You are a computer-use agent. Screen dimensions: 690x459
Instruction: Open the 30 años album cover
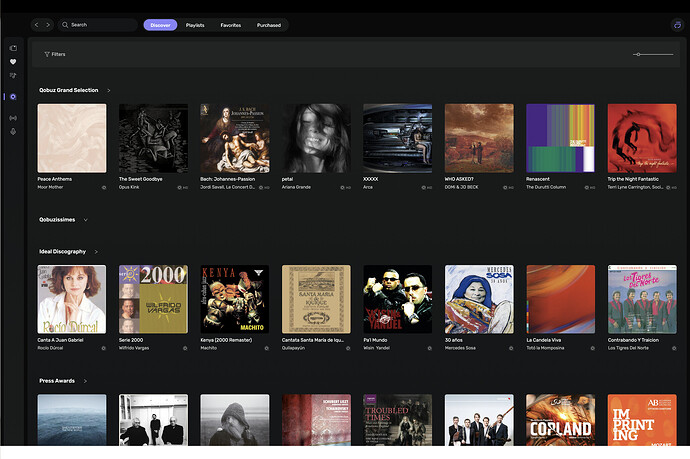click(x=479, y=299)
